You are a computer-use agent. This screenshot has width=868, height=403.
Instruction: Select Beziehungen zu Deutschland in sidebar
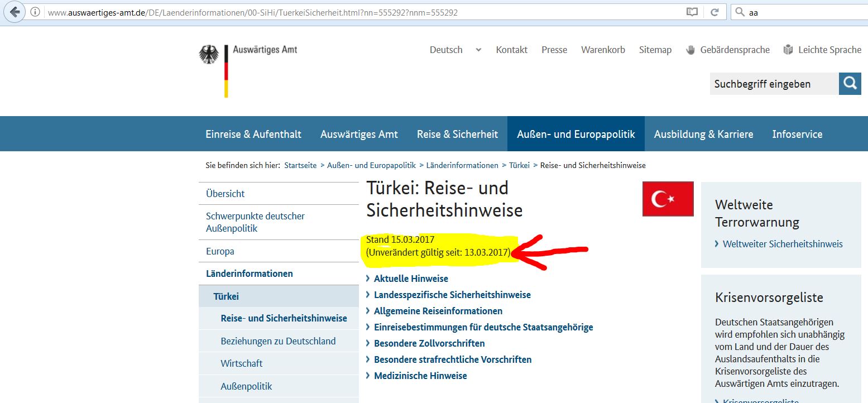[278, 341]
